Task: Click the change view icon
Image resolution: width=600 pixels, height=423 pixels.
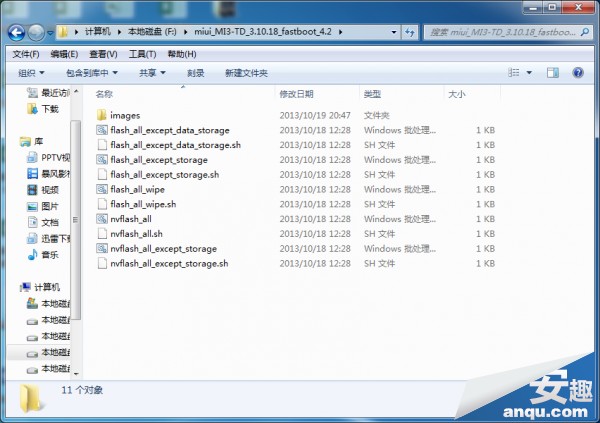Action: tap(514, 72)
